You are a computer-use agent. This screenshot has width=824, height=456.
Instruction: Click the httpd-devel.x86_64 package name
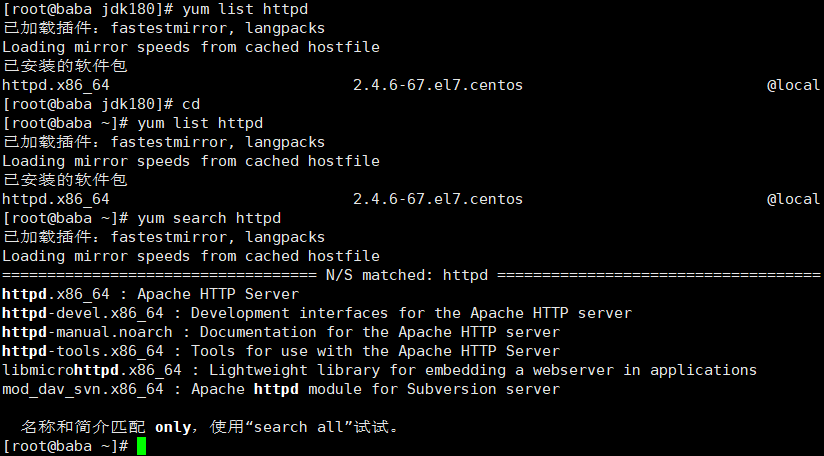[83, 313]
